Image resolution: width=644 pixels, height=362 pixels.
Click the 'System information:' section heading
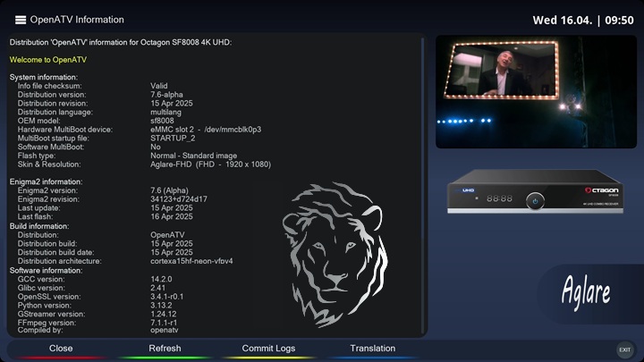coord(44,77)
